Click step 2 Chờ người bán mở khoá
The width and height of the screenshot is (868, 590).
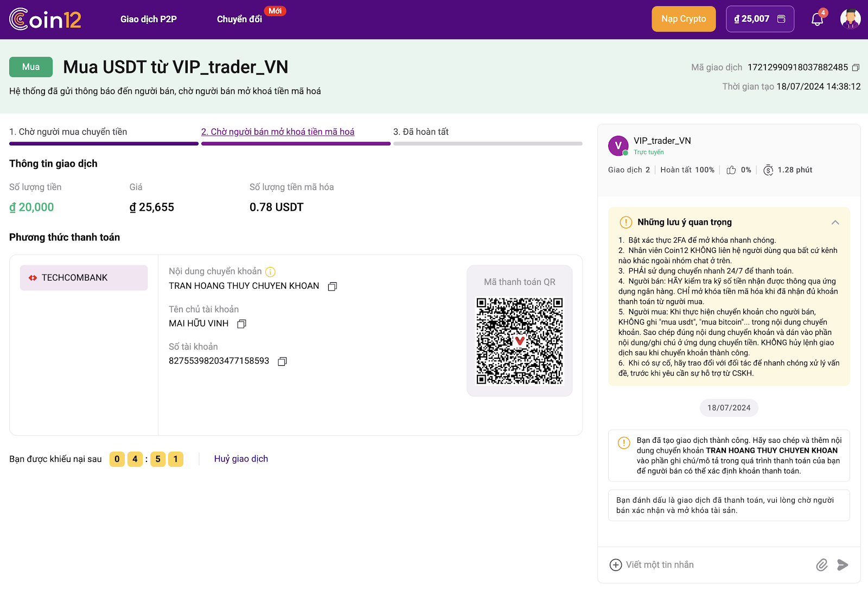(278, 132)
